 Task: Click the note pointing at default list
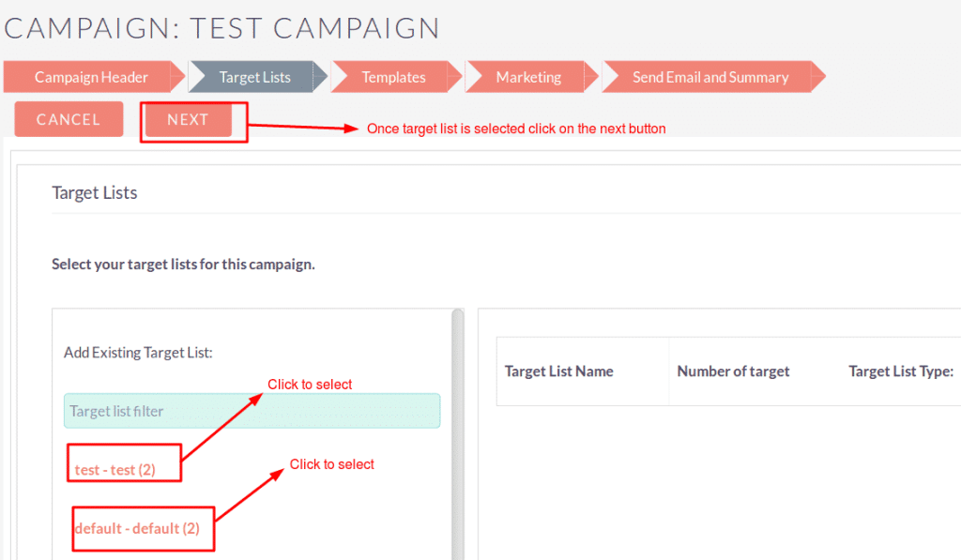331,464
